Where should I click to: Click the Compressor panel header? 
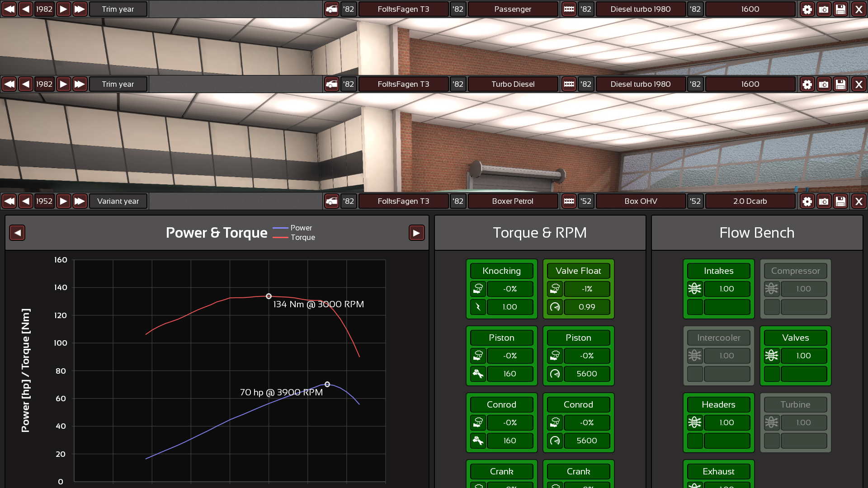pyautogui.click(x=795, y=271)
